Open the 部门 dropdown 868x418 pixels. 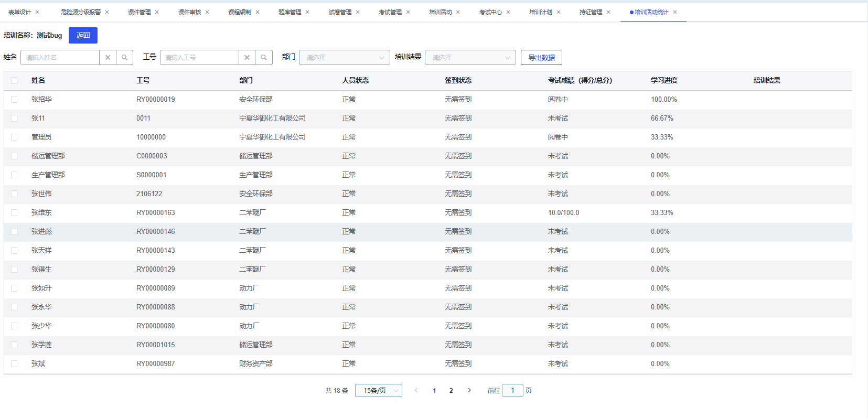click(x=344, y=58)
